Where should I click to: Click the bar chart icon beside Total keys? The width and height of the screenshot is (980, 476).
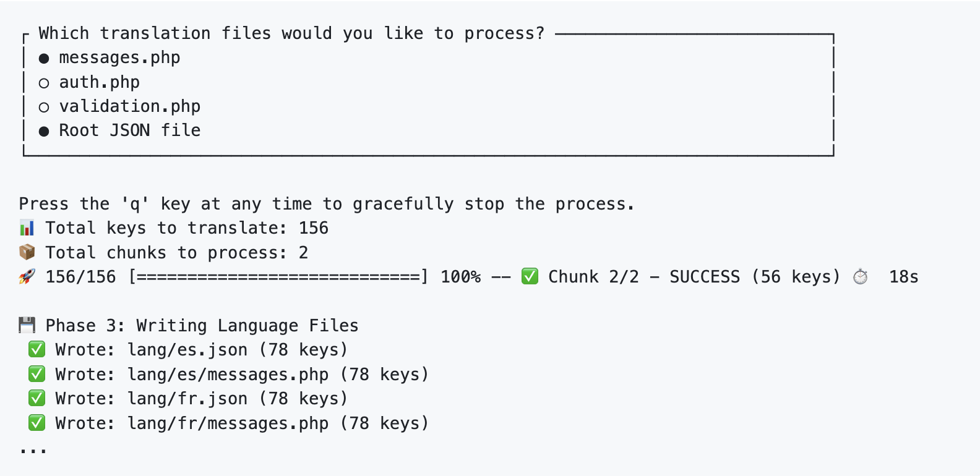tap(27, 228)
